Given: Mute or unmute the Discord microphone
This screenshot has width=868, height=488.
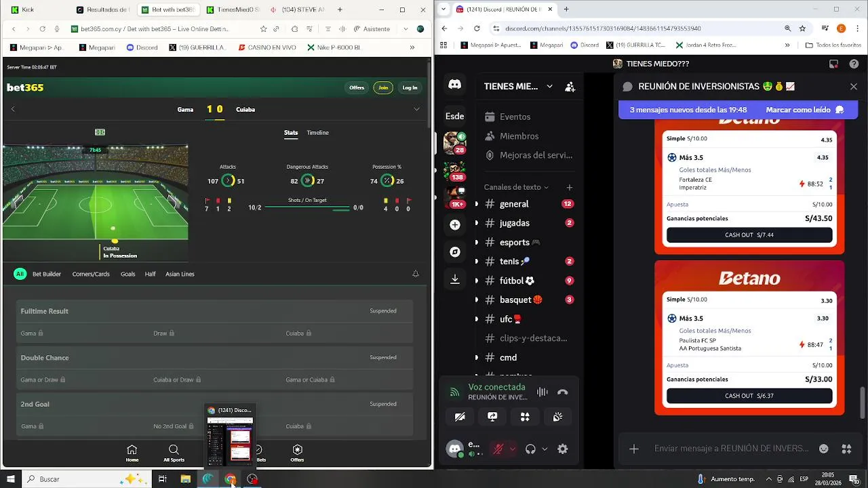Looking at the screenshot, I should click(498, 449).
